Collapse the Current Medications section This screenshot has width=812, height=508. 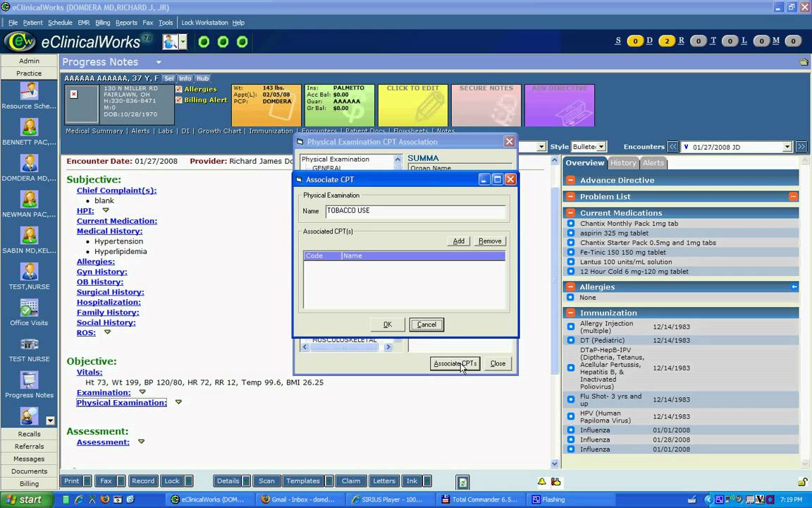(x=570, y=212)
